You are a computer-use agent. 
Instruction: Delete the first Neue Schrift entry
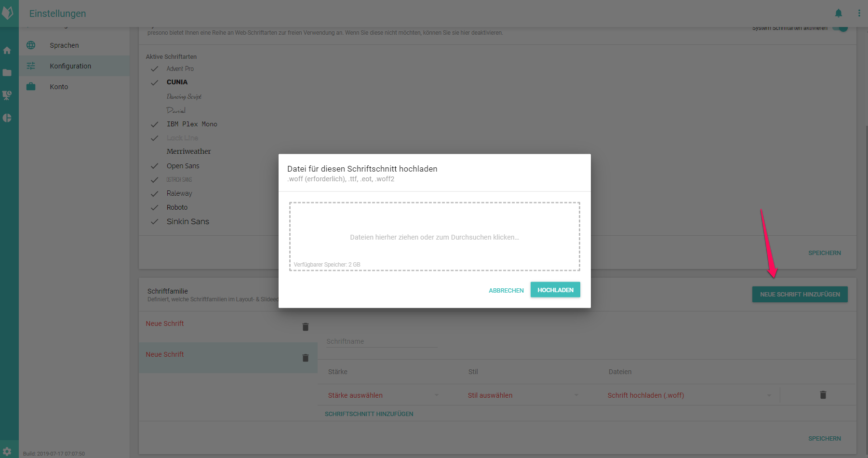point(305,327)
